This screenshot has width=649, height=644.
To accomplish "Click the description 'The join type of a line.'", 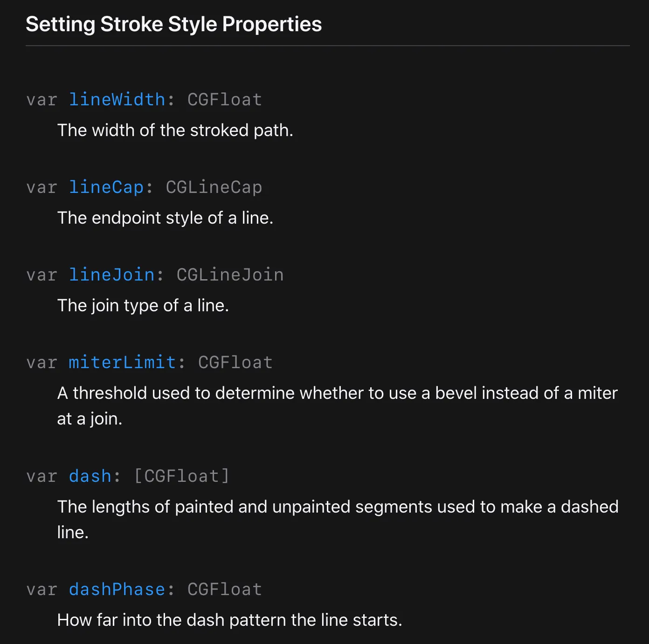I will tap(143, 306).
